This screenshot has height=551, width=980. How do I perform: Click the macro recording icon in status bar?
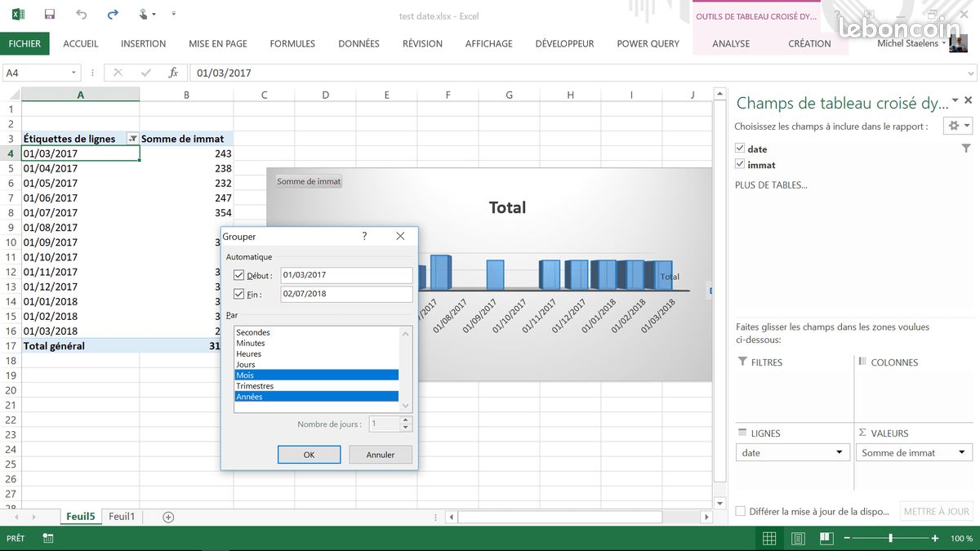[48, 539]
